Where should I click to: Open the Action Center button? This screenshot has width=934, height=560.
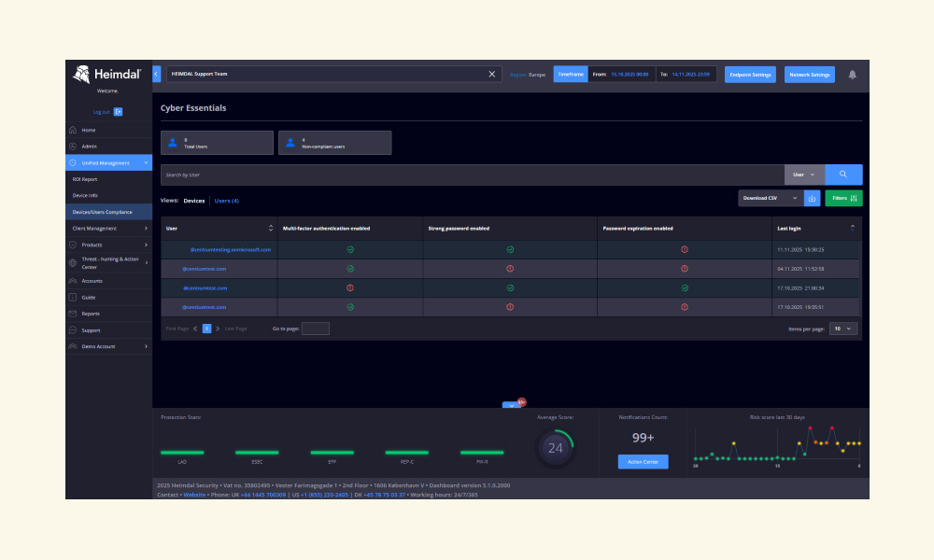(x=643, y=462)
